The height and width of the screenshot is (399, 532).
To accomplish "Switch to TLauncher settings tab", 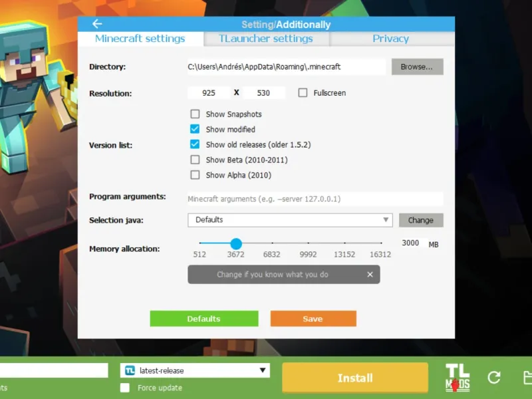I will pos(266,39).
